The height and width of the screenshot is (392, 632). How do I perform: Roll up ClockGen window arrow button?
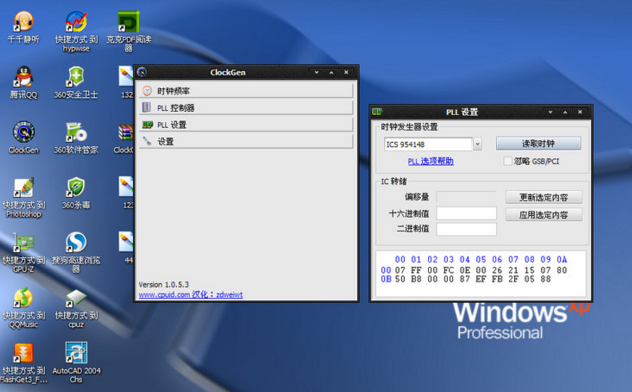point(331,73)
